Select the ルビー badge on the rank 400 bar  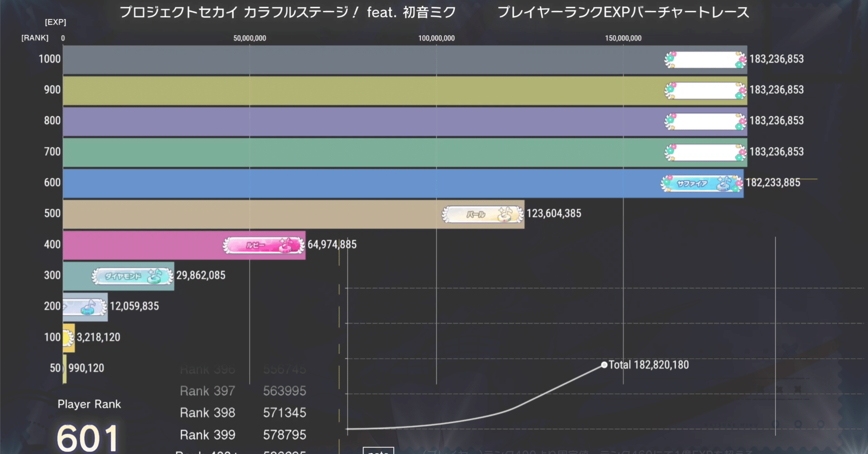pyautogui.click(x=264, y=246)
